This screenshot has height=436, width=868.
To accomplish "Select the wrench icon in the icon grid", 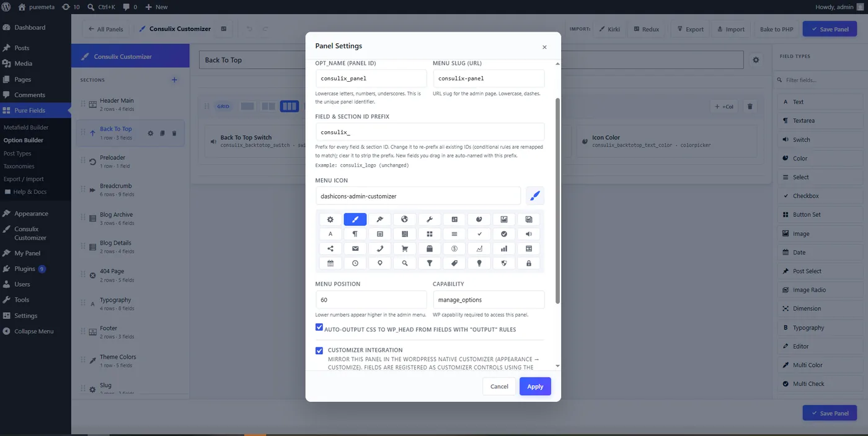I will pos(430,219).
